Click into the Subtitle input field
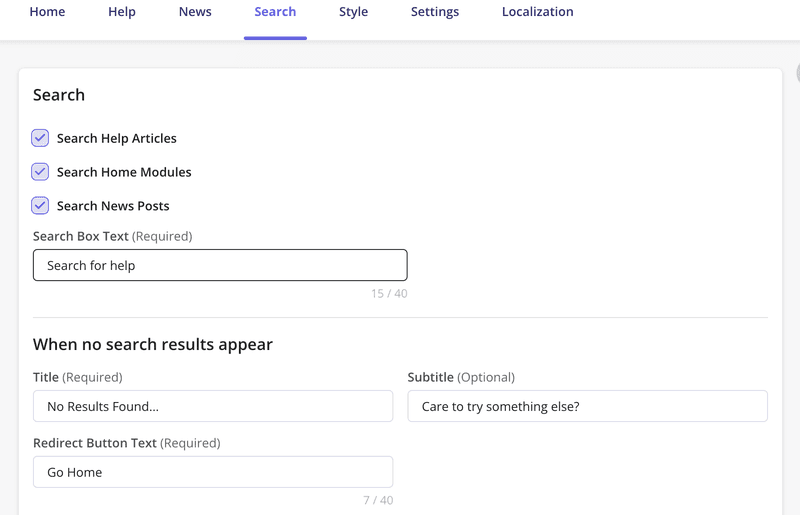The image size is (800, 515). [x=587, y=406]
